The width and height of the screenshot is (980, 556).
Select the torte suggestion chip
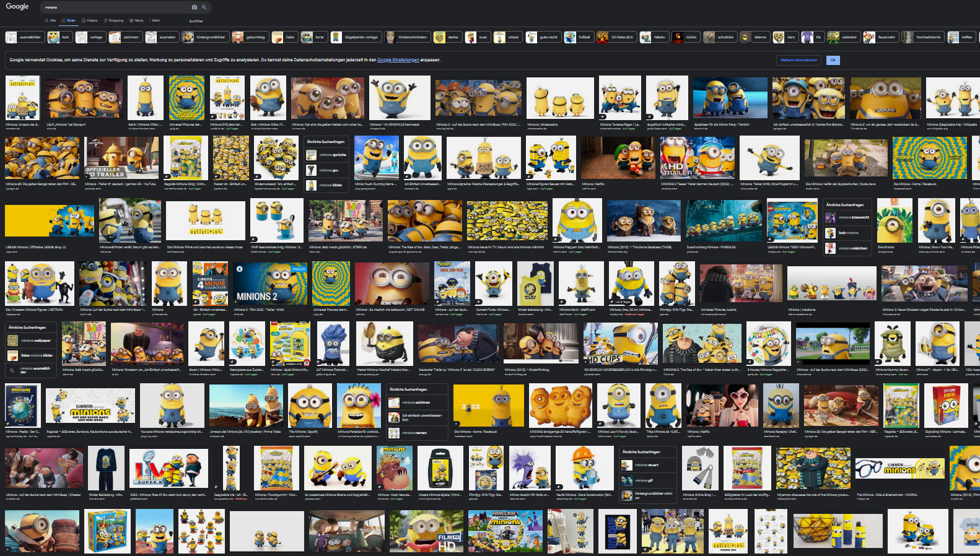[x=314, y=37]
